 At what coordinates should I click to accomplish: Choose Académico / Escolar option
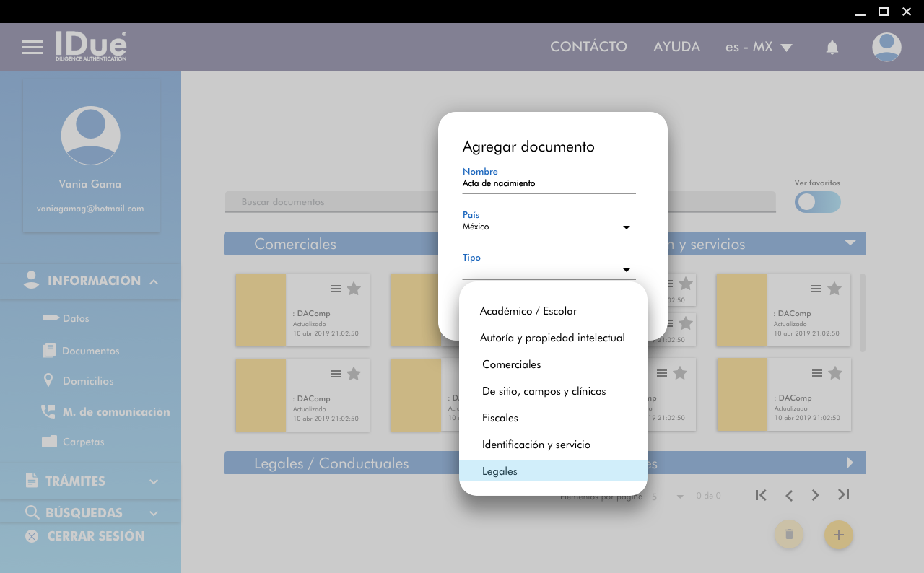tap(528, 311)
